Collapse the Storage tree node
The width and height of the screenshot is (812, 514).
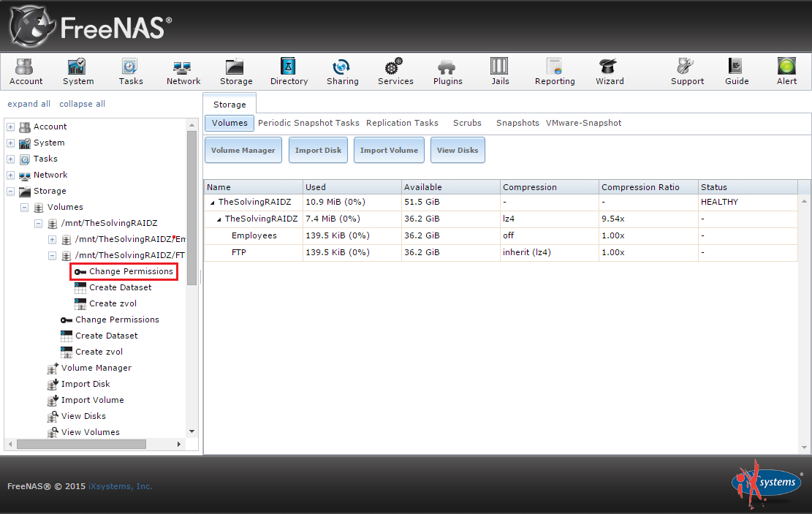tap(10, 191)
